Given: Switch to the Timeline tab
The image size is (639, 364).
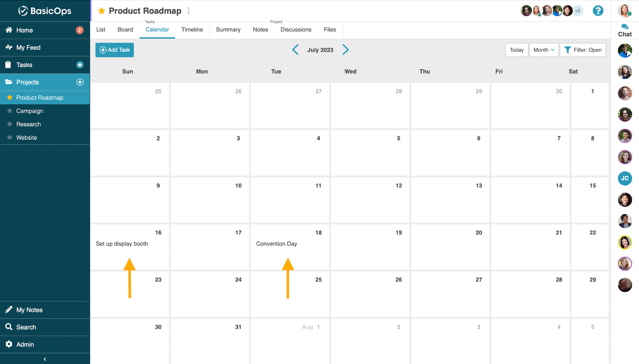Looking at the screenshot, I should (x=192, y=30).
